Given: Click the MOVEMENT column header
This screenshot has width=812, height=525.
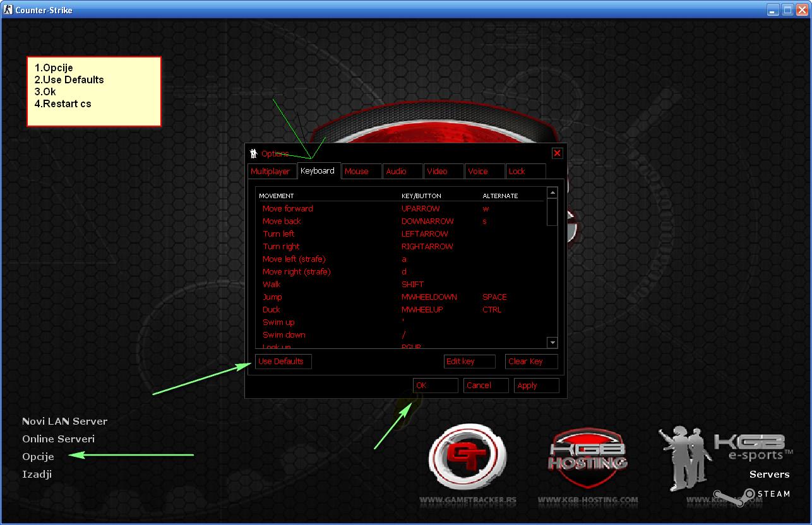Looking at the screenshot, I should 277,196.
